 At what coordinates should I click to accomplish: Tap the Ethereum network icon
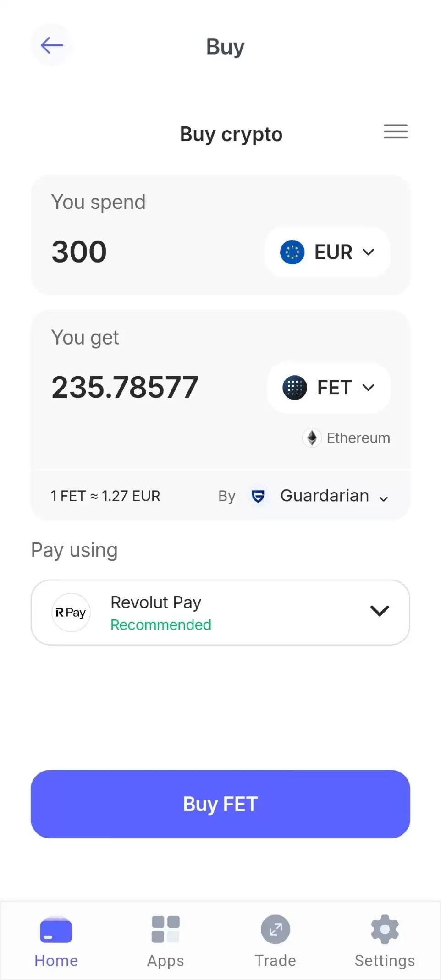pyautogui.click(x=312, y=438)
